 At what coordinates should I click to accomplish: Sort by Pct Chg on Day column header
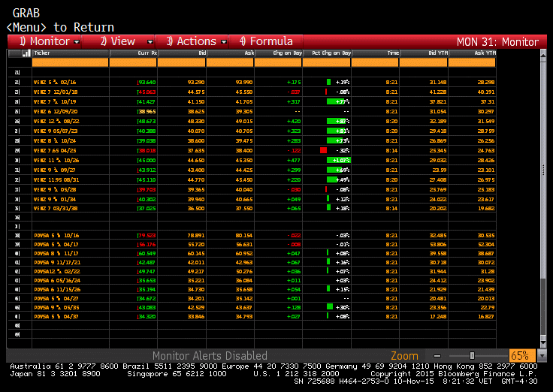coord(327,53)
